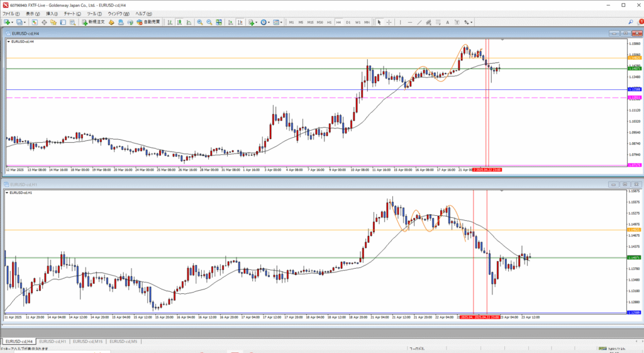The height and width of the screenshot is (353, 644).
Task: Open the Profiles toolbar icon
Action: [x=21, y=22]
